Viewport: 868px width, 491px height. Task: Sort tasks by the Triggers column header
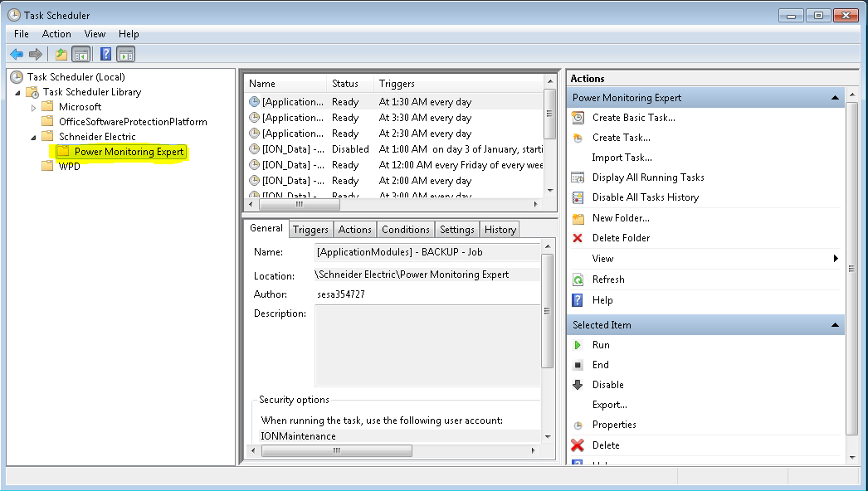pyautogui.click(x=459, y=84)
